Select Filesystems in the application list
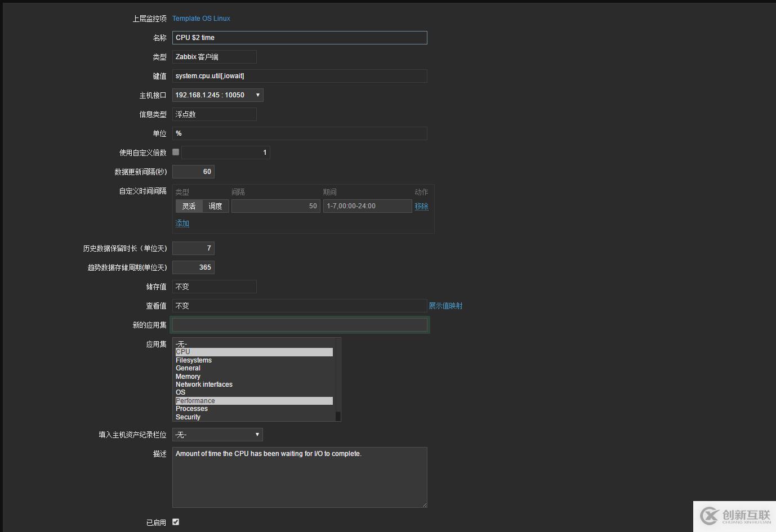The image size is (776, 532). click(x=254, y=360)
